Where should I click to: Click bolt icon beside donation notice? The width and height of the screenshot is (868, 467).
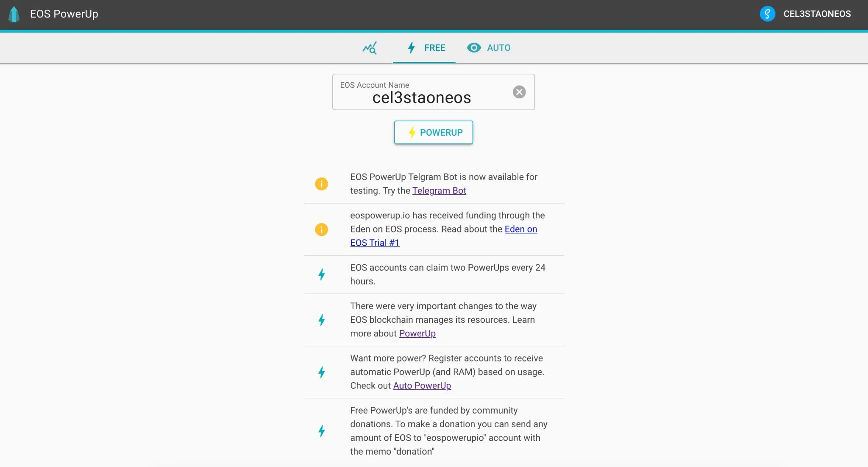pyautogui.click(x=322, y=431)
